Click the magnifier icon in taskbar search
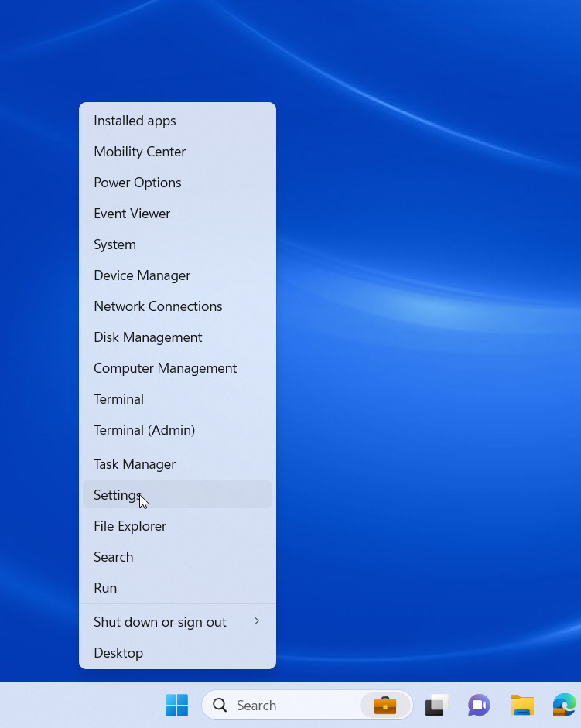This screenshot has width=581, height=728. (x=220, y=705)
